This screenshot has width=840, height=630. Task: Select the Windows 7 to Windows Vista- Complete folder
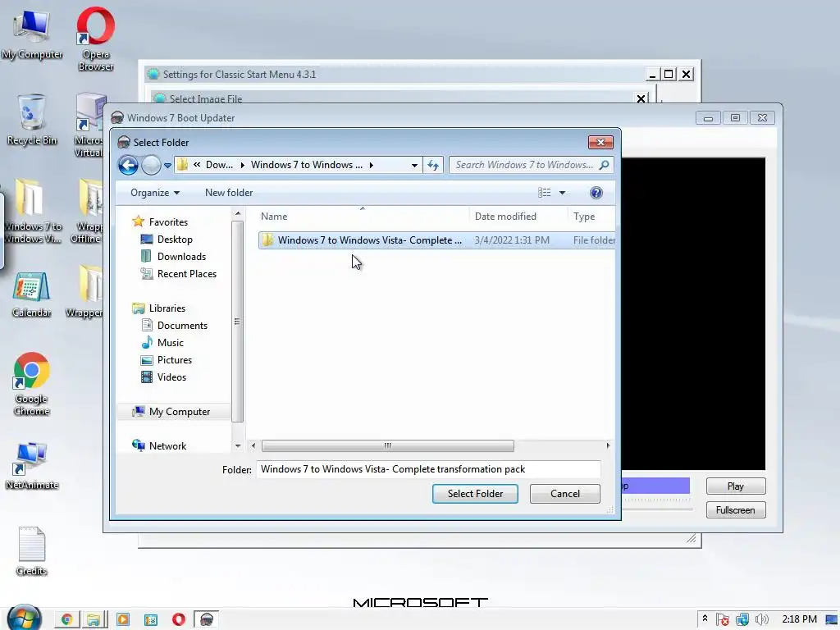click(436, 240)
